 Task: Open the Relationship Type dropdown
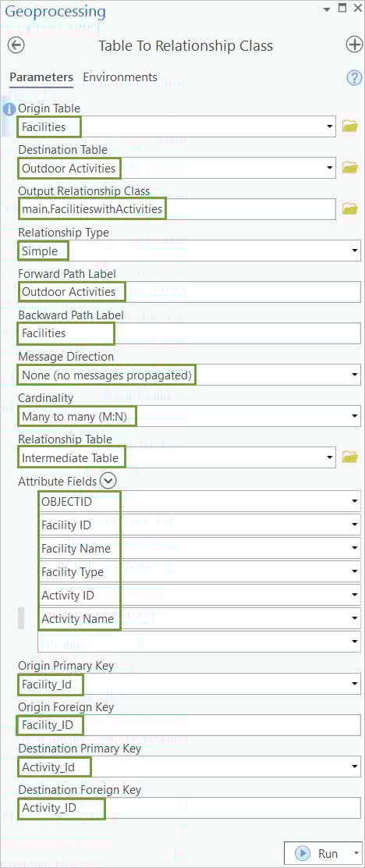(355, 251)
